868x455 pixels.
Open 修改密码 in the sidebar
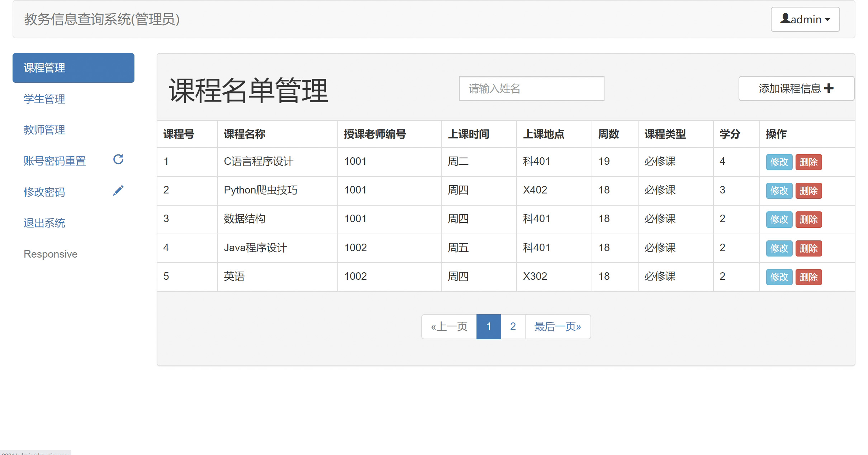[x=73, y=192]
